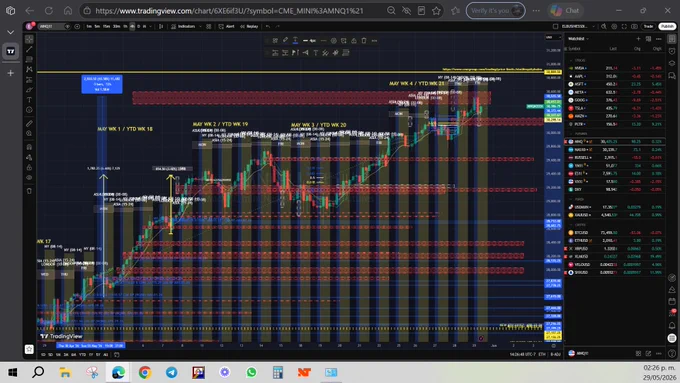Screen dimensions: 680x383
Task: Toggle ETH session at chart bottom
Action: pyautogui.click(x=543, y=354)
